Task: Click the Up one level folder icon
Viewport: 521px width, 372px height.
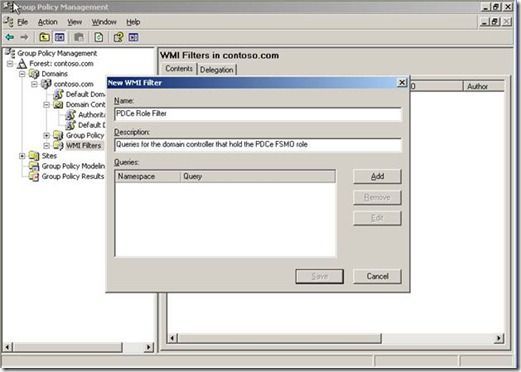Action: click(44, 37)
